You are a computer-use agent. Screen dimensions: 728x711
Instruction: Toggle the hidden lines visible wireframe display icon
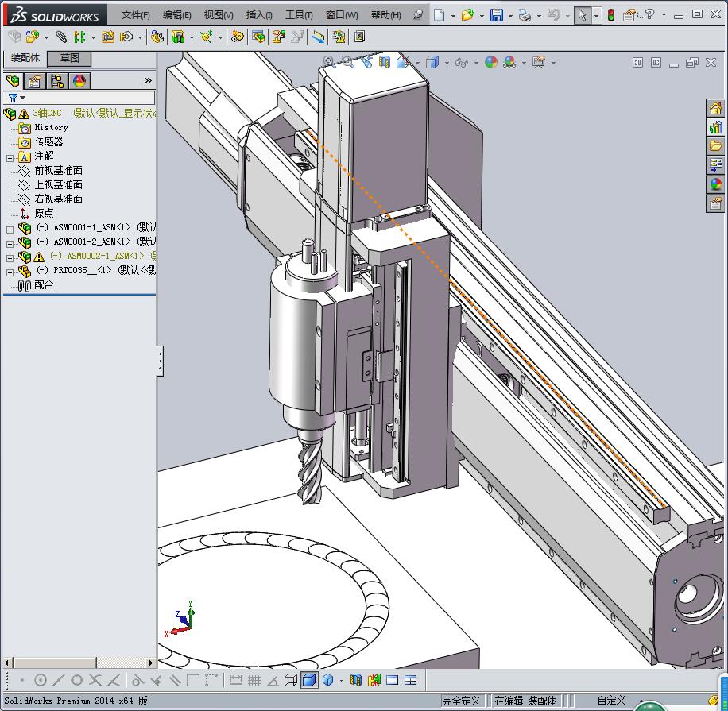point(291,680)
